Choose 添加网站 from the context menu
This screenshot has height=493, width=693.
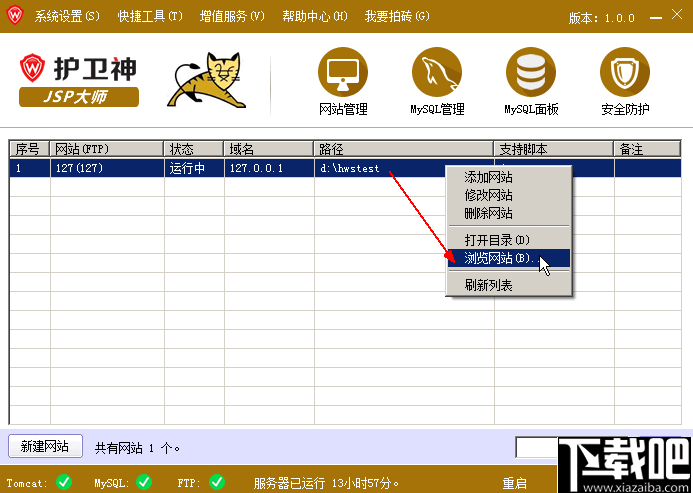tap(509, 177)
